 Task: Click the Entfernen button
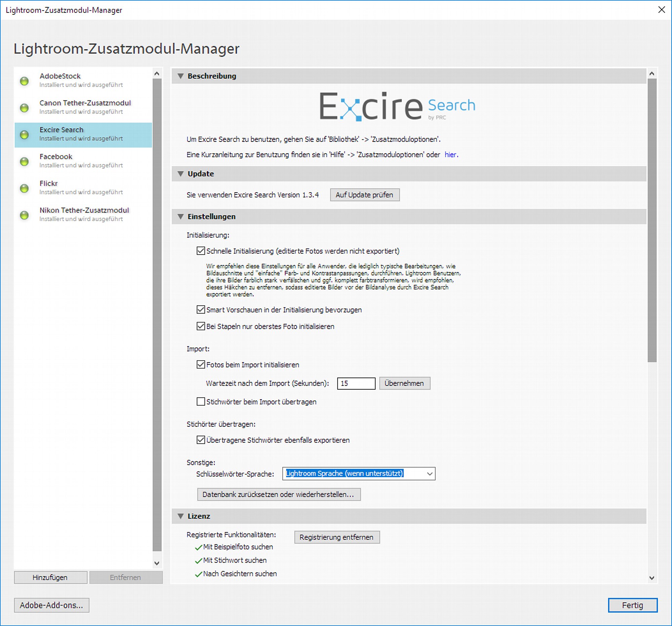(x=126, y=578)
